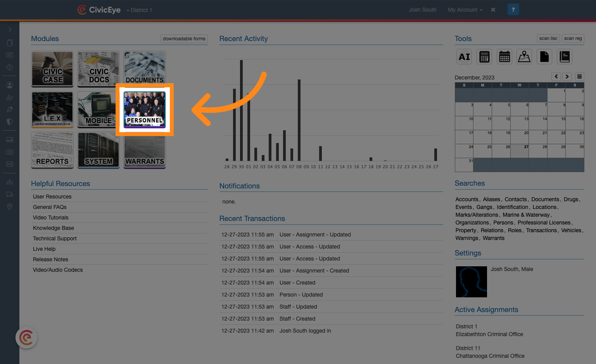
Task: Search Gangs link
Action: pos(484,207)
